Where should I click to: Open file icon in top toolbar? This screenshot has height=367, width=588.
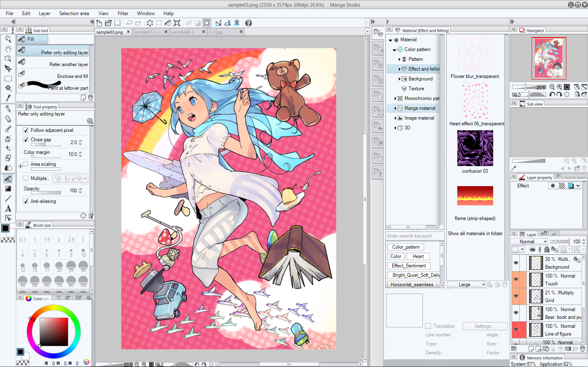click(108, 23)
